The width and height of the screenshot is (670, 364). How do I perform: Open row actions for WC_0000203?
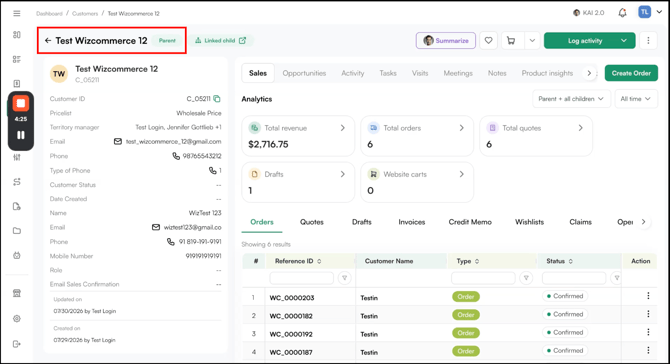(648, 296)
